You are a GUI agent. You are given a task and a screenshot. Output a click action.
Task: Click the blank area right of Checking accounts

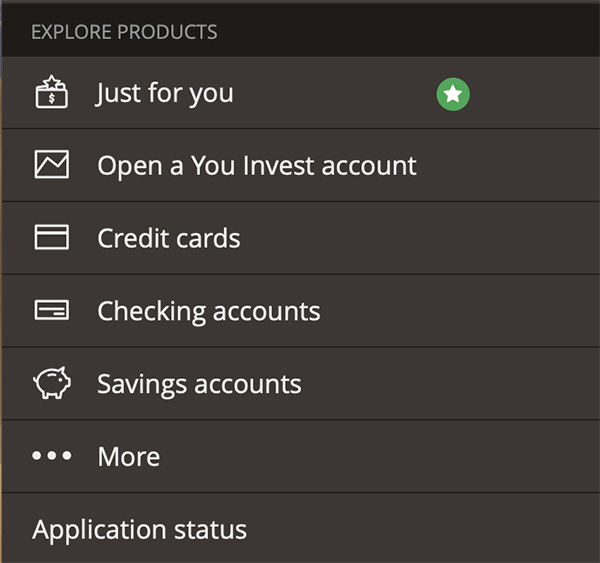coord(459,311)
